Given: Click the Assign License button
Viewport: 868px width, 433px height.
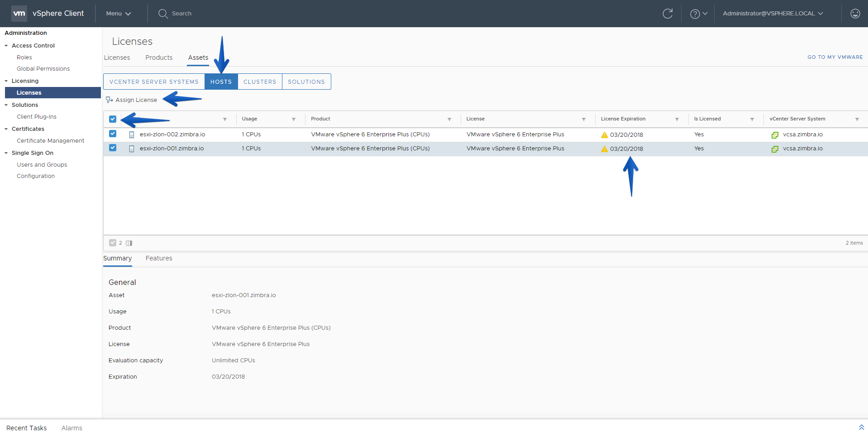Looking at the screenshot, I should (131, 100).
